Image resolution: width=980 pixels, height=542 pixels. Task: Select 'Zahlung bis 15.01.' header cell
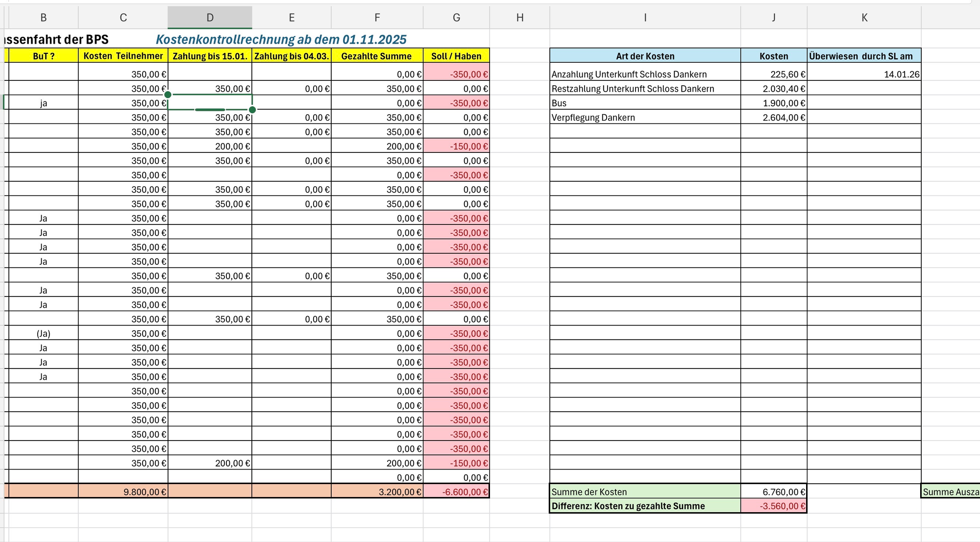(210, 56)
